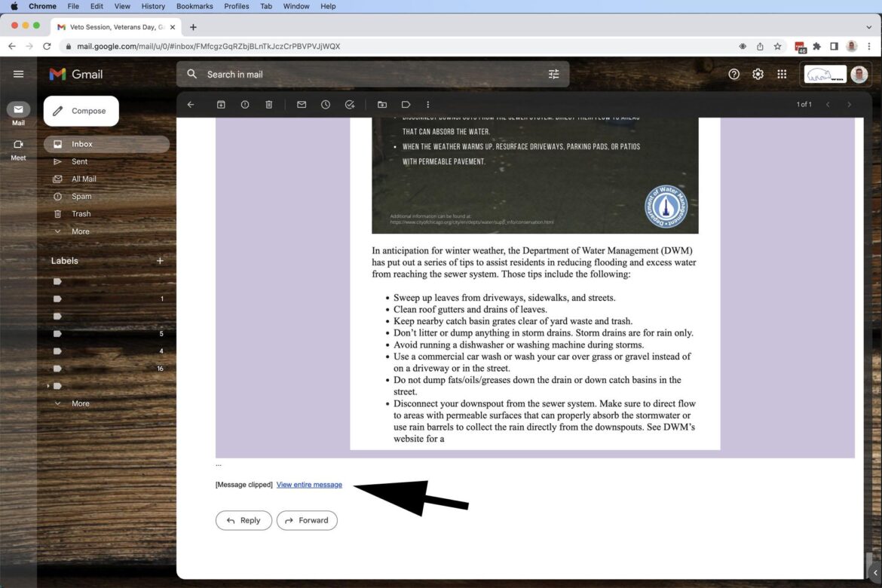The image size is (882, 588).
Task: Toggle the main menu hamburger
Action: pos(19,74)
